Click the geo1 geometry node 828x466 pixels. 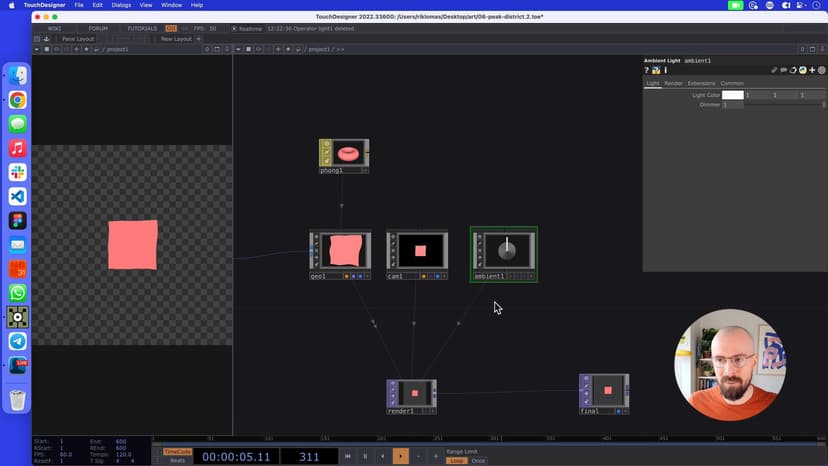pyautogui.click(x=344, y=251)
